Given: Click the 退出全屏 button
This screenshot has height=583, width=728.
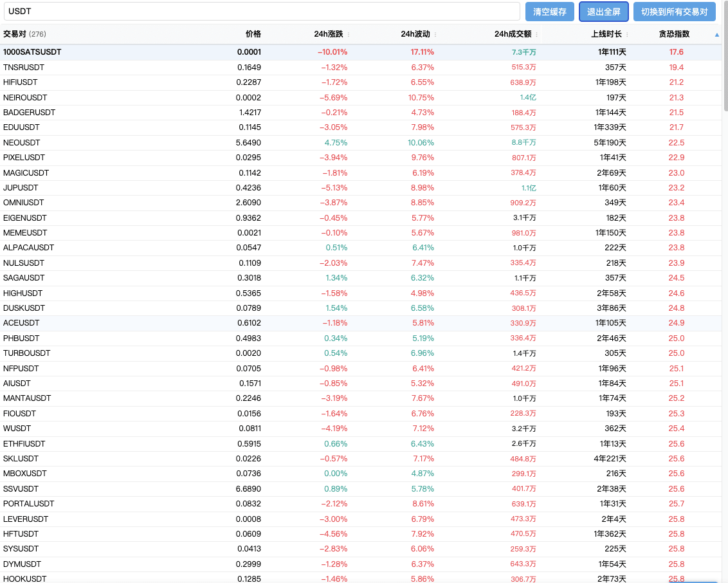Looking at the screenshot, I should [604, 12].
